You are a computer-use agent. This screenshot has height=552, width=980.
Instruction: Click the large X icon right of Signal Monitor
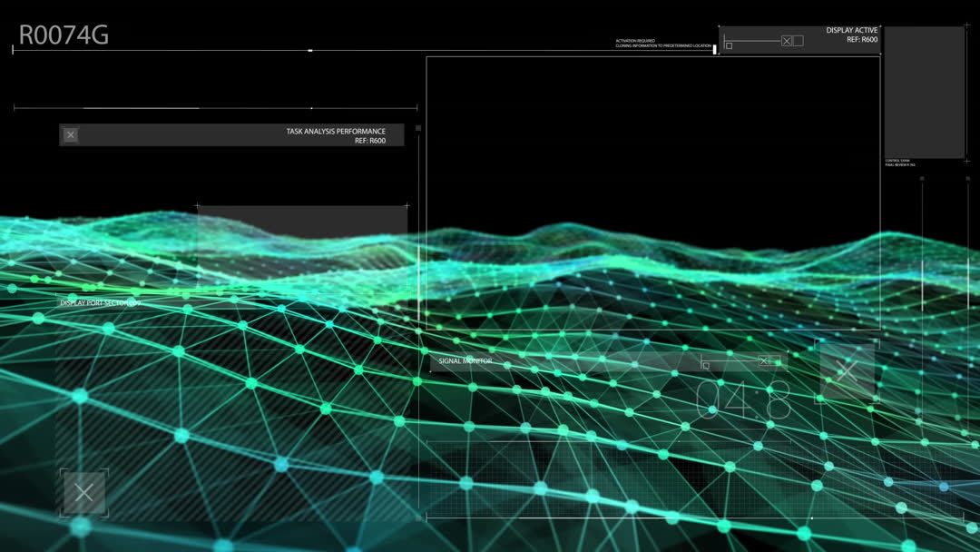point(848,371)
